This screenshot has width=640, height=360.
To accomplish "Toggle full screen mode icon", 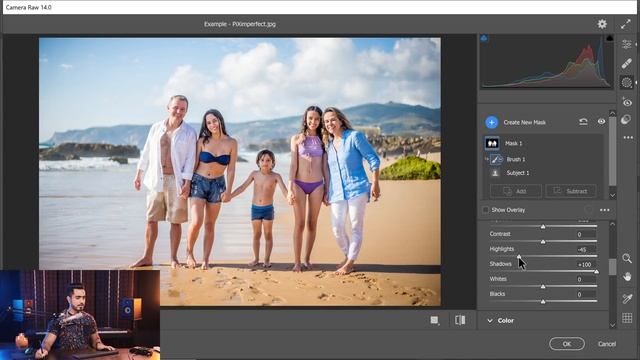I will [x=626, y=24].
